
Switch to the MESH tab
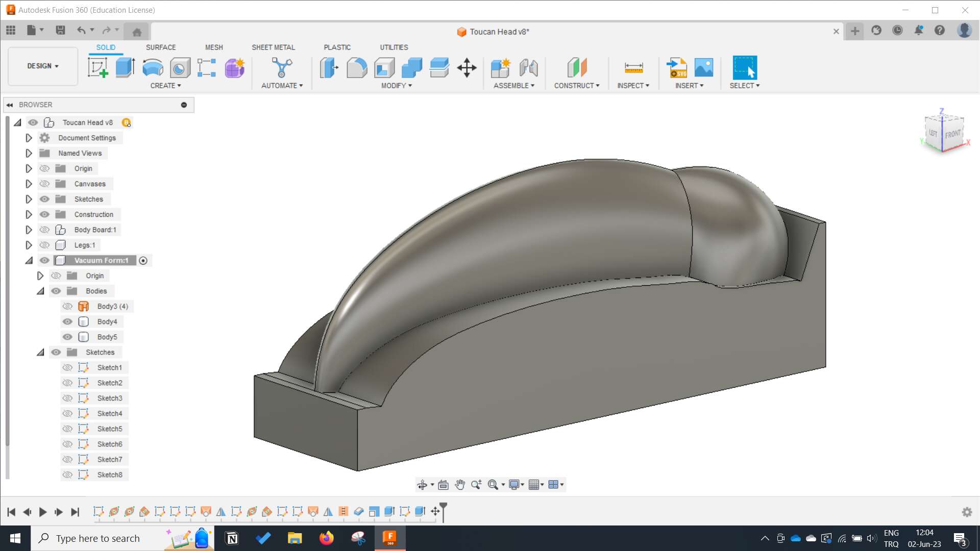[x=214, y=47]
